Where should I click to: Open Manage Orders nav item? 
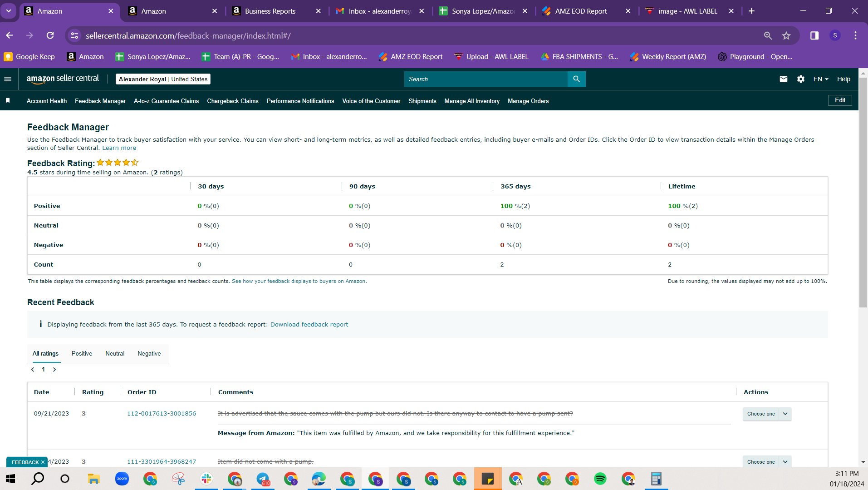coord(528,101)
